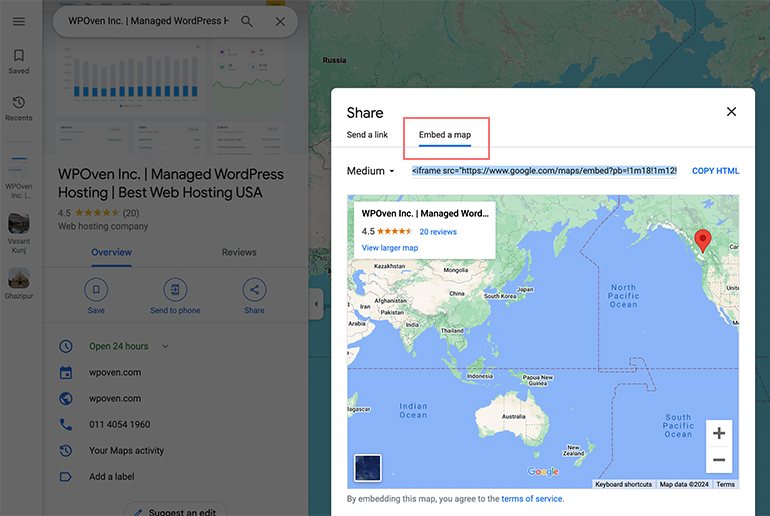Expand the Open 24 hours schedule
770x516 pixels.
[x=165, y=346]
